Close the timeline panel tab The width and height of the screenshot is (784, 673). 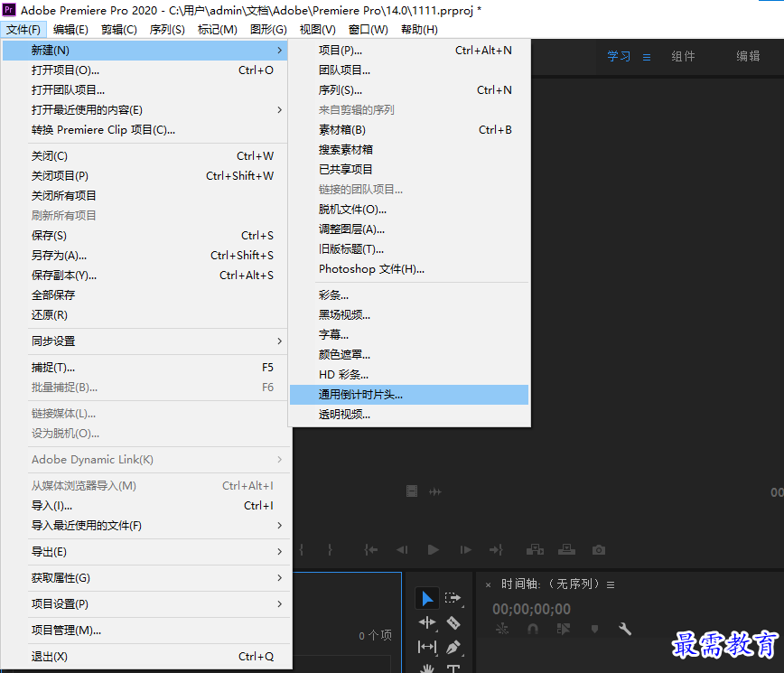coord(488,584)
